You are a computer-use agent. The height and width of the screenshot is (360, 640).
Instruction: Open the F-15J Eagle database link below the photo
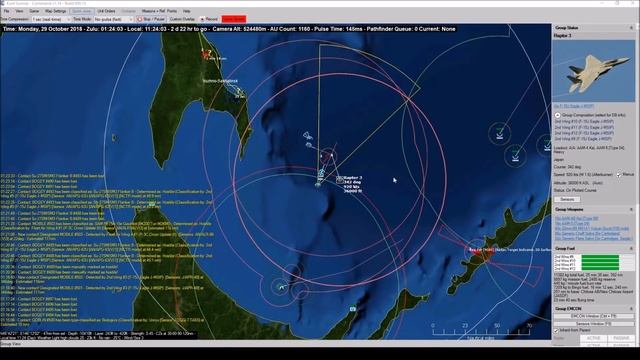coord(574,106)
